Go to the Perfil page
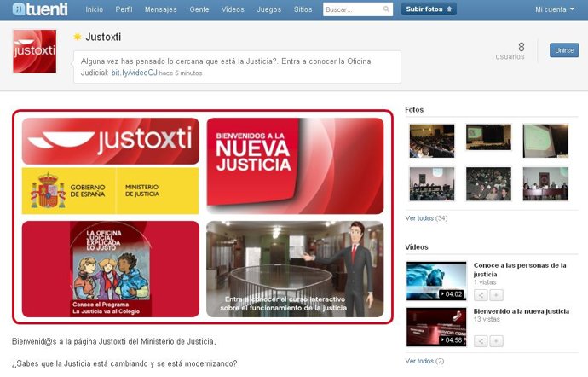Image resolution: width=588 pixels, height=377 pixels. click(x=124, y=9)
